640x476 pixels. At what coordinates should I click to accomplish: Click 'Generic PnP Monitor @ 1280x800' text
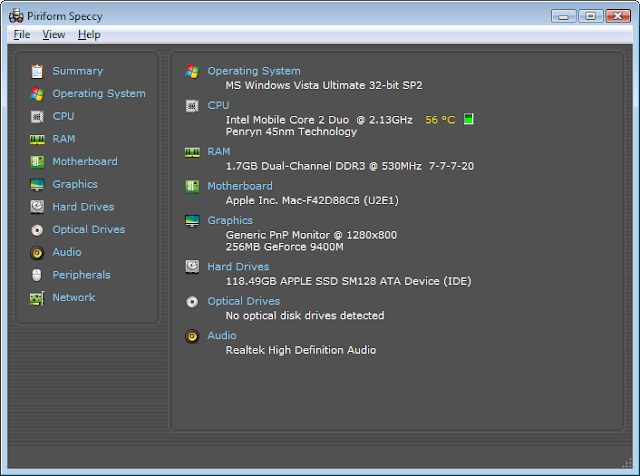point(311,235)
